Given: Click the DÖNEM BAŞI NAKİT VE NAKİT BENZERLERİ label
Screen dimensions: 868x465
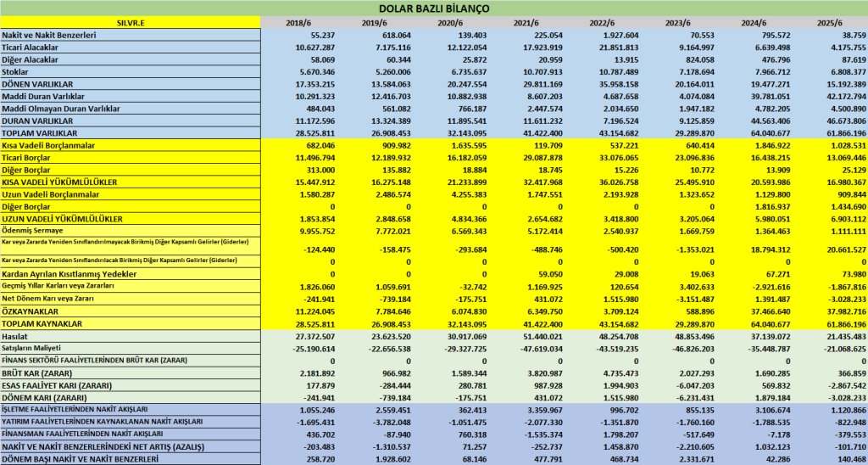Looking at the screenshot, I should (80, 459).
